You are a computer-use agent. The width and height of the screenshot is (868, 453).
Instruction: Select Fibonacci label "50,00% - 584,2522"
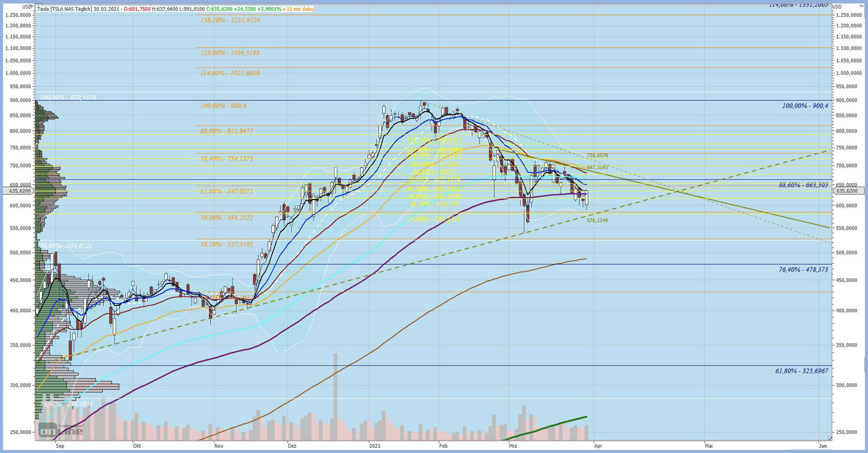227,218
